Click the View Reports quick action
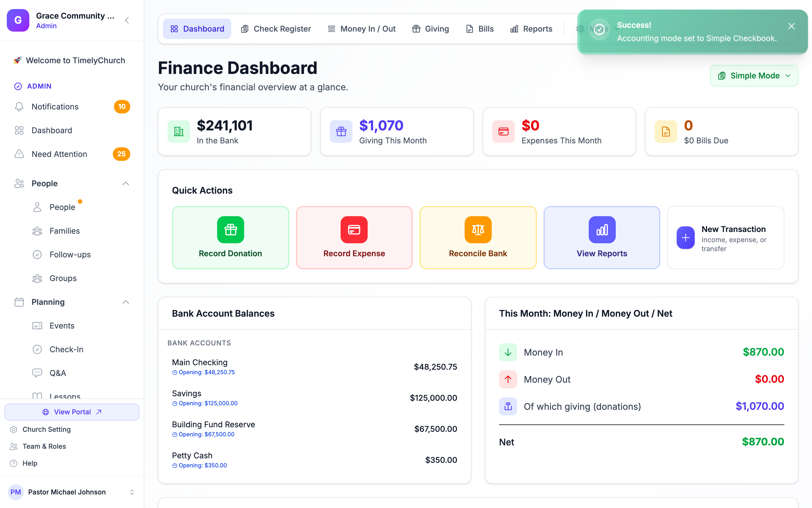Image resolution: width=812 pixels, height=508 pixels. pos(602,238)
